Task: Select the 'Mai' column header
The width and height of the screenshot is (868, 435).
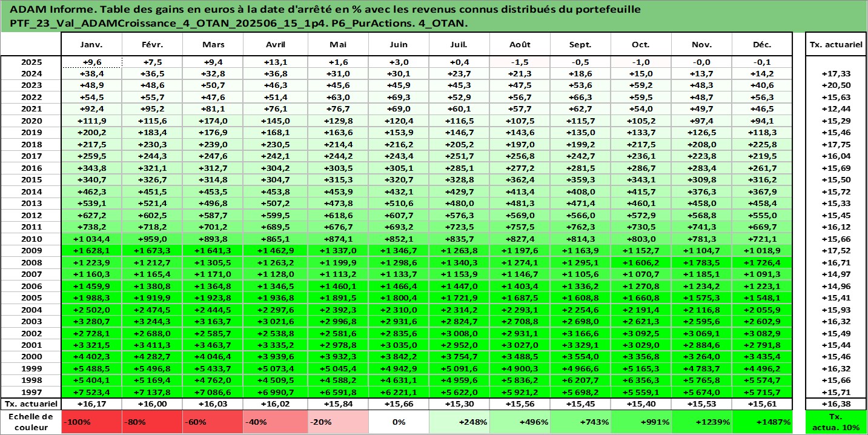Action: click(338, 45)
